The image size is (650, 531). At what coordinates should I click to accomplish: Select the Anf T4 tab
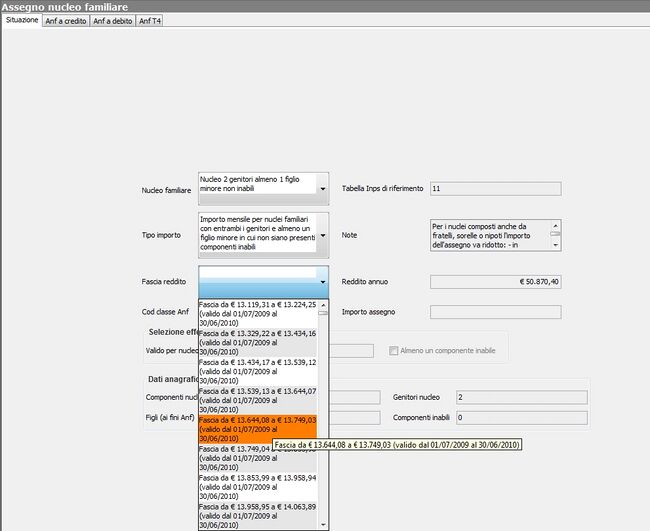click(149, 20)
